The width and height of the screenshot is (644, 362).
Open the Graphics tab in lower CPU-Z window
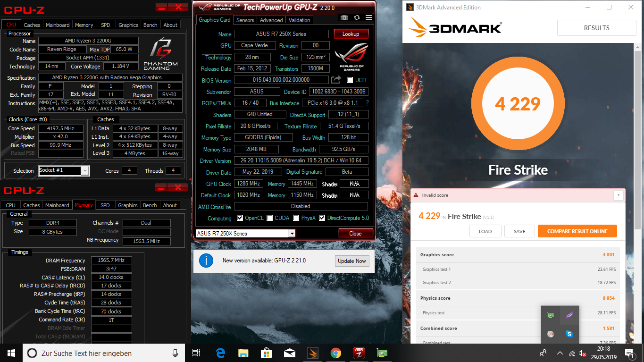[128, 205]
